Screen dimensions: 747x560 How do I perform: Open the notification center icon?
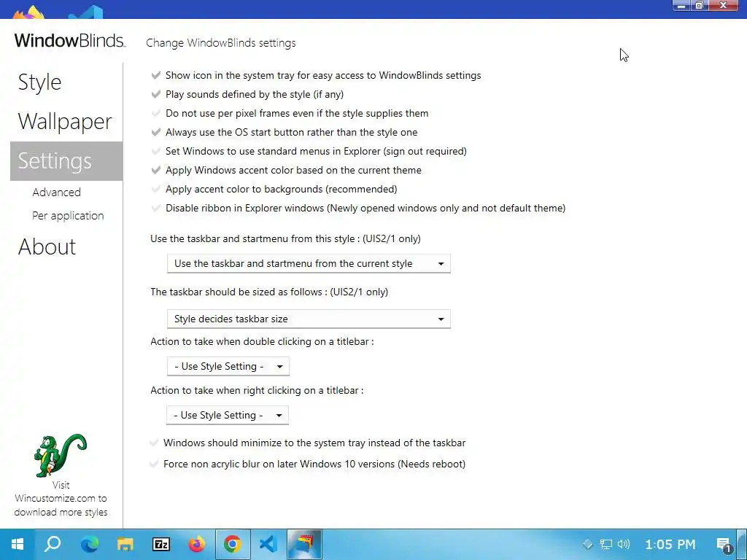pyautogui.click(x=724, y=544)
